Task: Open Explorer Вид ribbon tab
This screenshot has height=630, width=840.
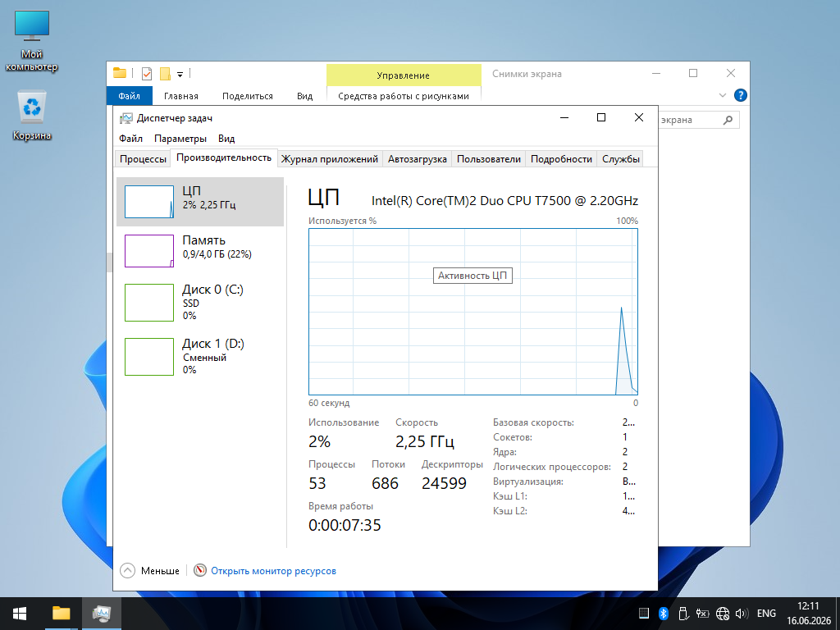Action: point(305,96)
